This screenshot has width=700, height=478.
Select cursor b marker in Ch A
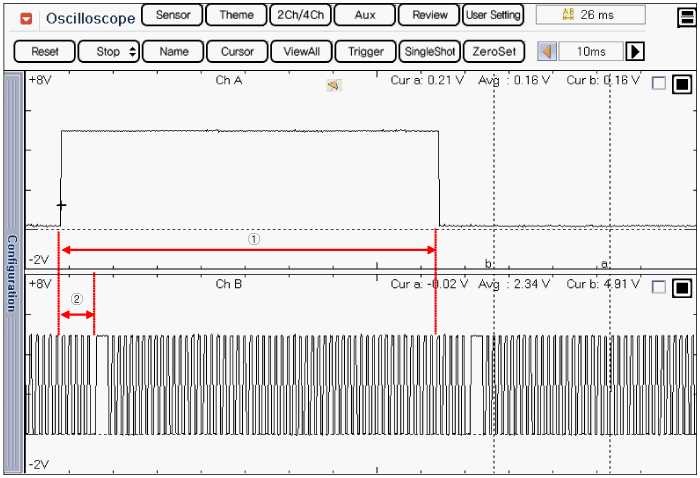(488, 264)
